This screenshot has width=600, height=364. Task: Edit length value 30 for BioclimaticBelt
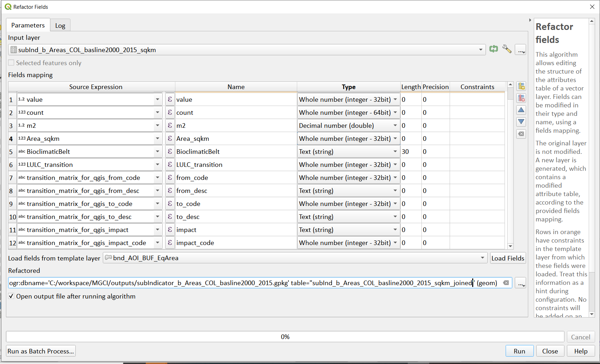(x=411, y=152)
